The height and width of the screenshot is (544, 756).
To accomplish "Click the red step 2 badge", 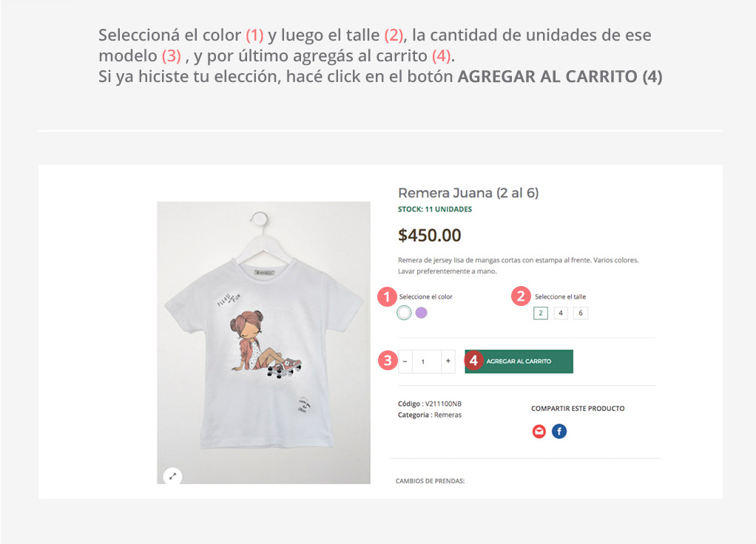I will [x=521, y=296].
